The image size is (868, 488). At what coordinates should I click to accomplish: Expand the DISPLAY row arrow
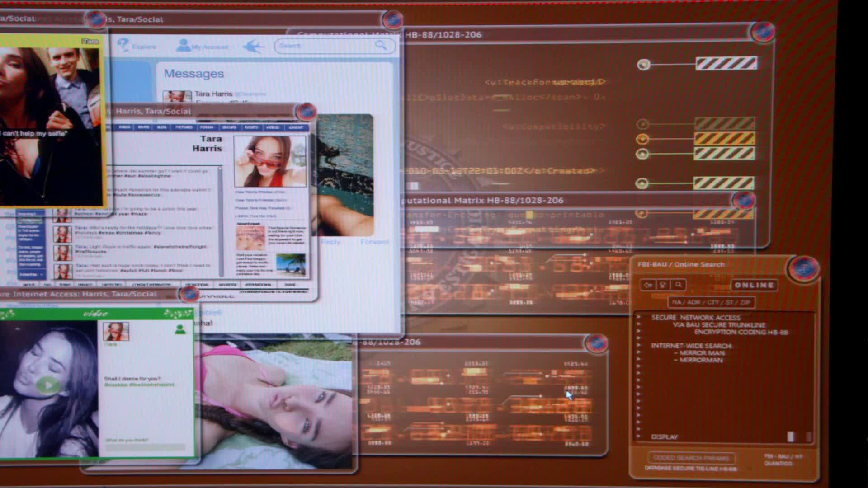pyautogui.click(x=639, y=436)
